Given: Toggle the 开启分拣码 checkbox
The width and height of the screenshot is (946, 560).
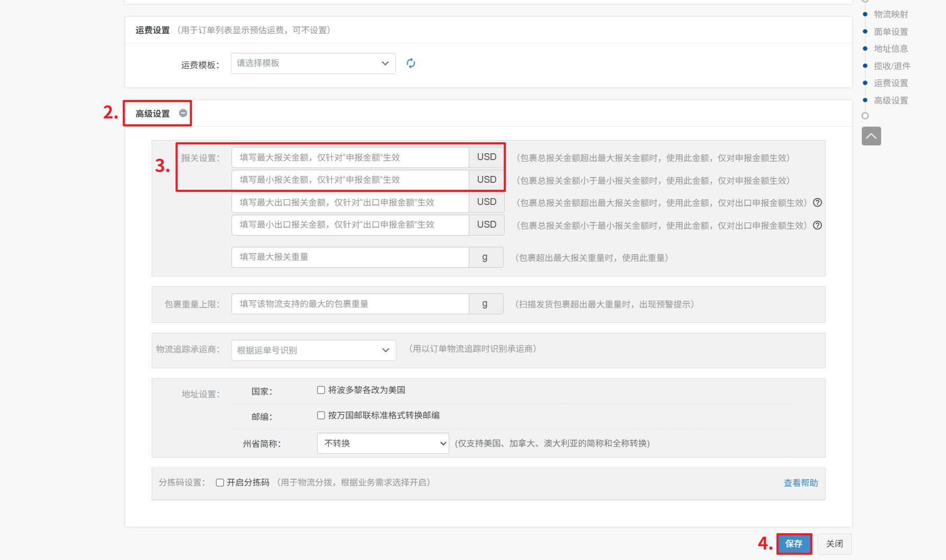Looking at the screenshot, I should (x=220, y=482).
